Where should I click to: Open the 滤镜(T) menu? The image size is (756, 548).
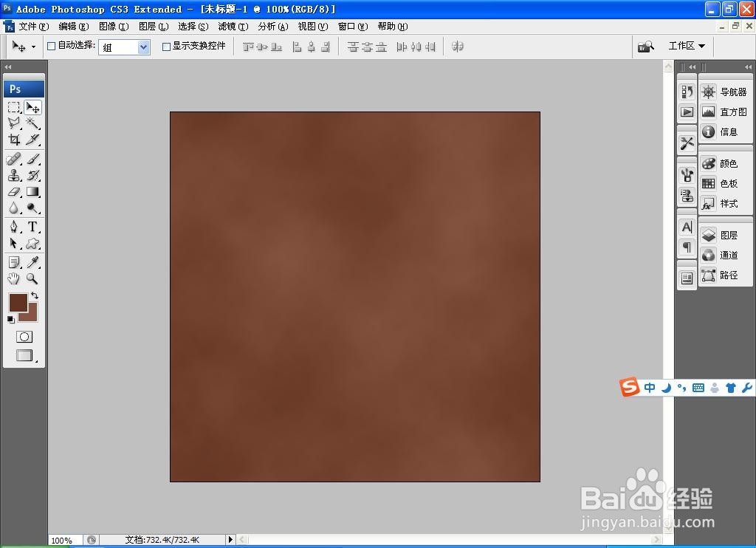coord(233,27)
